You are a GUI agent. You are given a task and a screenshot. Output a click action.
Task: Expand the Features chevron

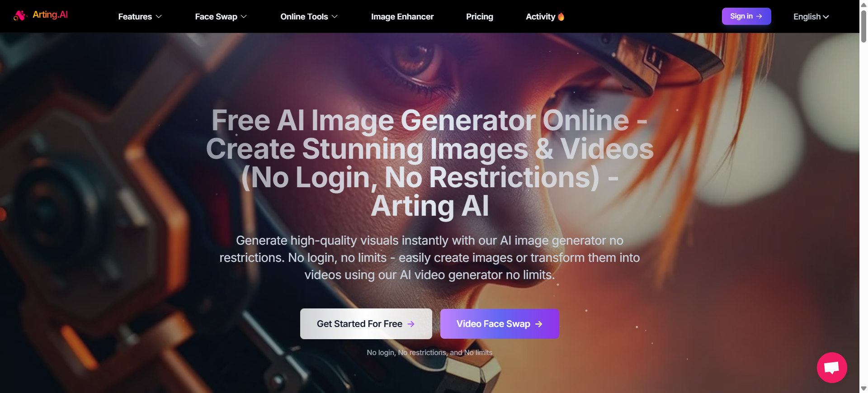[x=159, y=17]
